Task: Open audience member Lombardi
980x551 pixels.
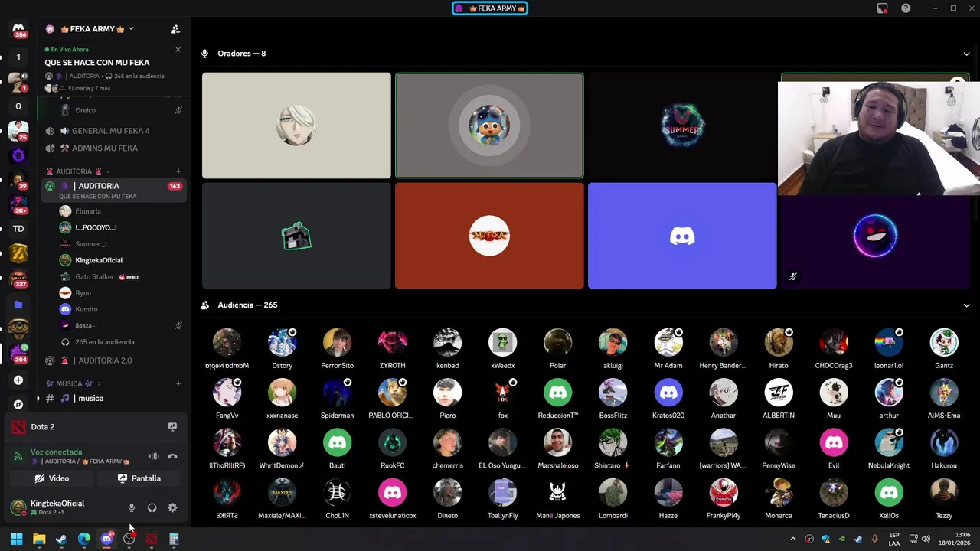Action: point(612,498)
